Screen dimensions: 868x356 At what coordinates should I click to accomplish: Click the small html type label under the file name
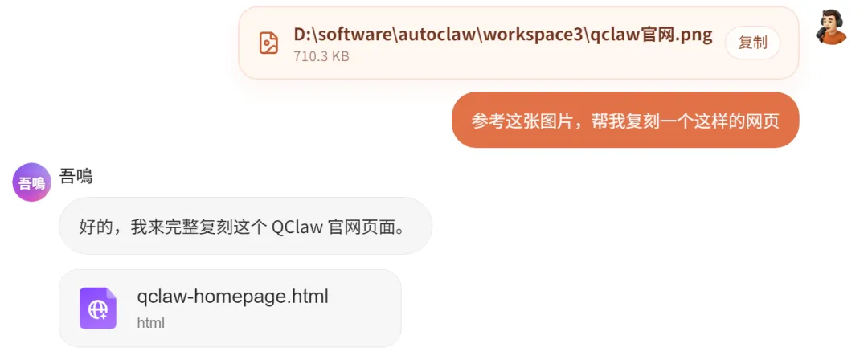tap(150, 323)
